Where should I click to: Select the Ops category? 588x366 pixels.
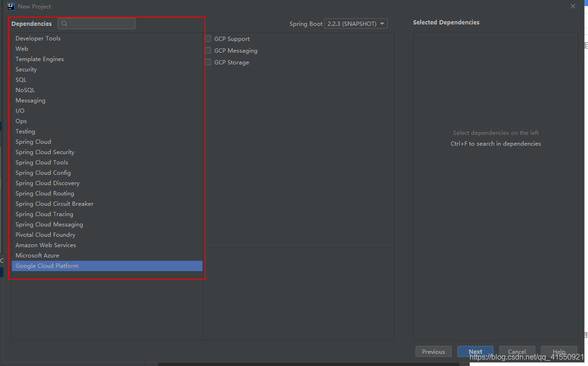point(107,121)
